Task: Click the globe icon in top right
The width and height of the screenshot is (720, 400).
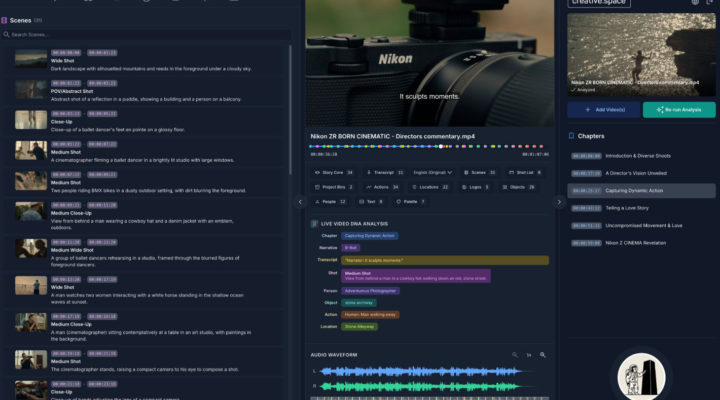Action: [695, 2]
